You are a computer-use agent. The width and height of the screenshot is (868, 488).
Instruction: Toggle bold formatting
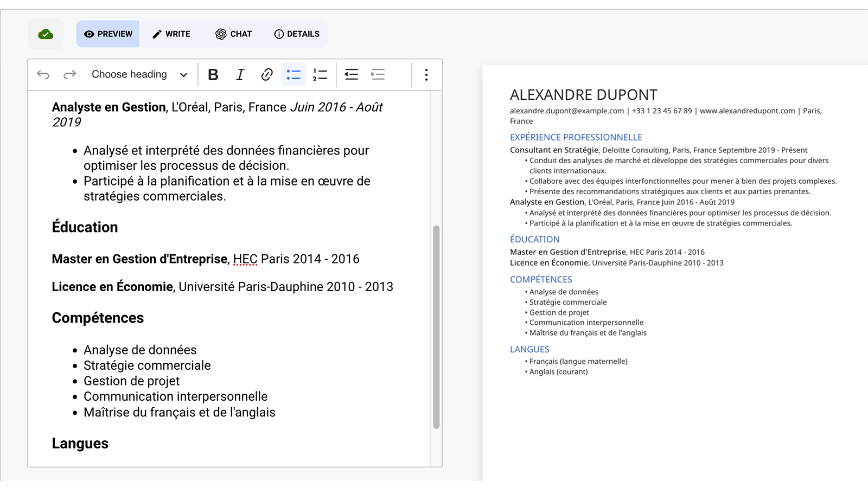tap(213, 74)
